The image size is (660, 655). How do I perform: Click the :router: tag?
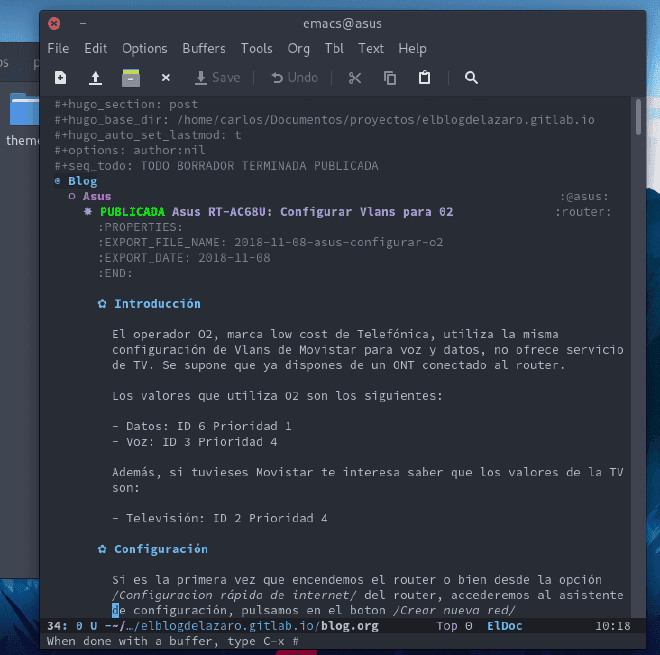(583, 212)
